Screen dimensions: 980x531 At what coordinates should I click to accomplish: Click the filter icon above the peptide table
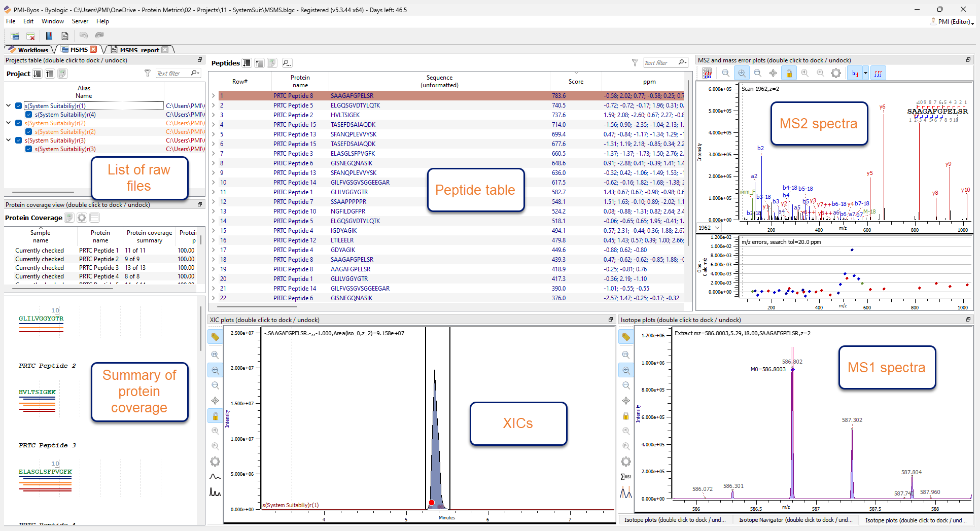tap(635, 62)
